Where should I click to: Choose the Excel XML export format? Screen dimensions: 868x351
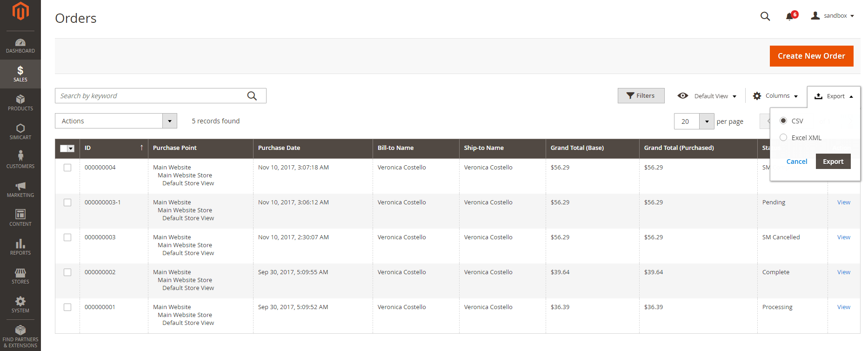783,137
